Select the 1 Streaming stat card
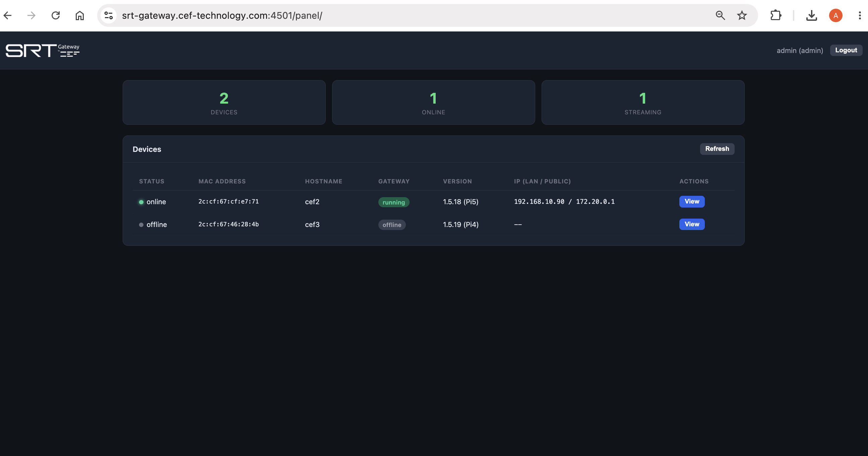Screen dimensions: 868x456 point(643,103)
